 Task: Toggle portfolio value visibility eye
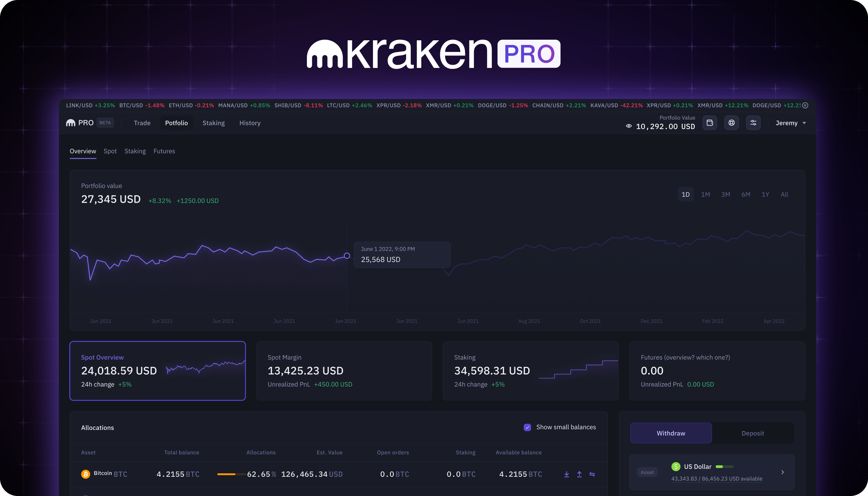[629, 126]
